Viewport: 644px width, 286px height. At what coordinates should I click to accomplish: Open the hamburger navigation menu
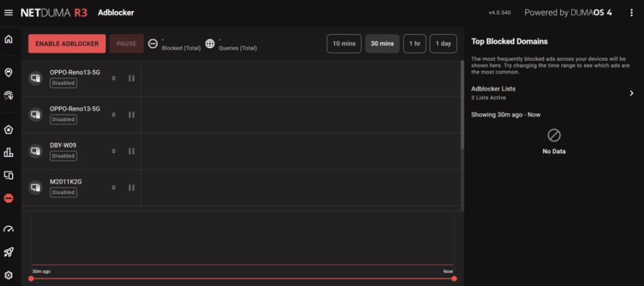[8, 13]
